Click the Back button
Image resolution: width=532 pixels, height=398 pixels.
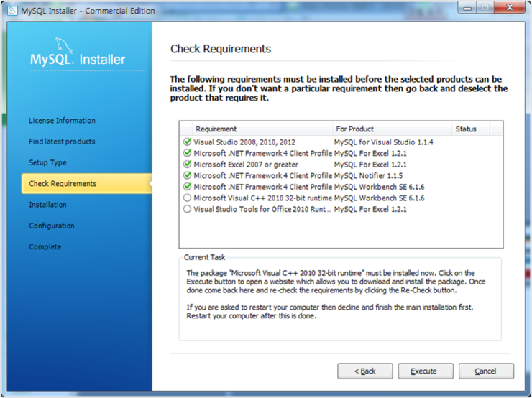(364, 371)
